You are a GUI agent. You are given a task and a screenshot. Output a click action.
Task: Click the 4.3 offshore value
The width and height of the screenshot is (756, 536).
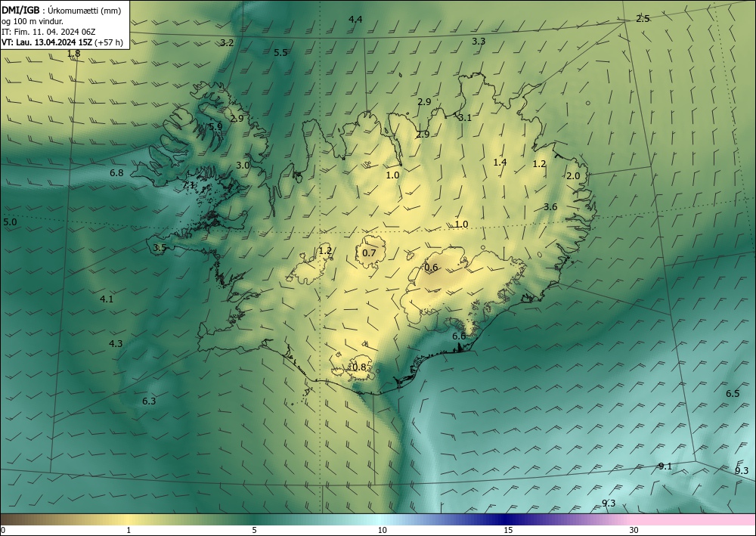116,344
